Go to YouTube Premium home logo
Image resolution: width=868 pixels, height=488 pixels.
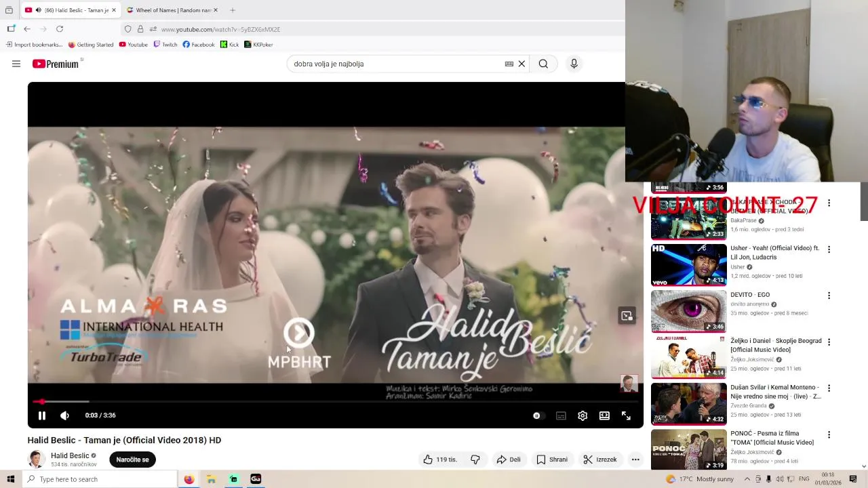pyautogui.click(x=56, y=64)
